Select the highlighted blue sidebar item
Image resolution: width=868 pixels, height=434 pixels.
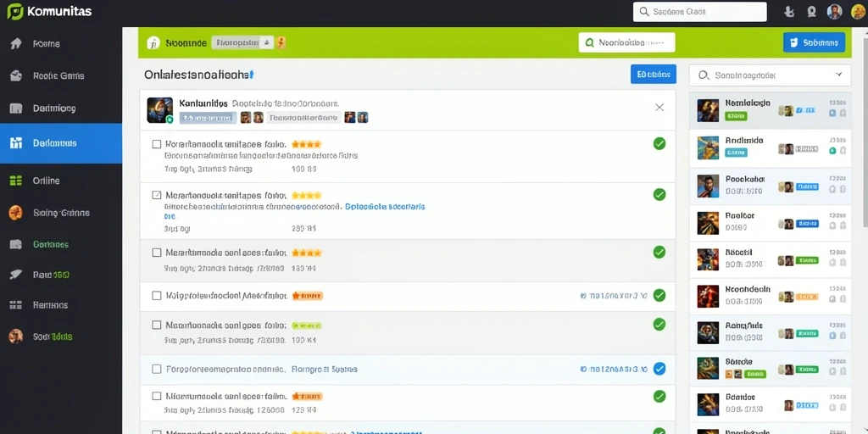[x=61, y=142]
